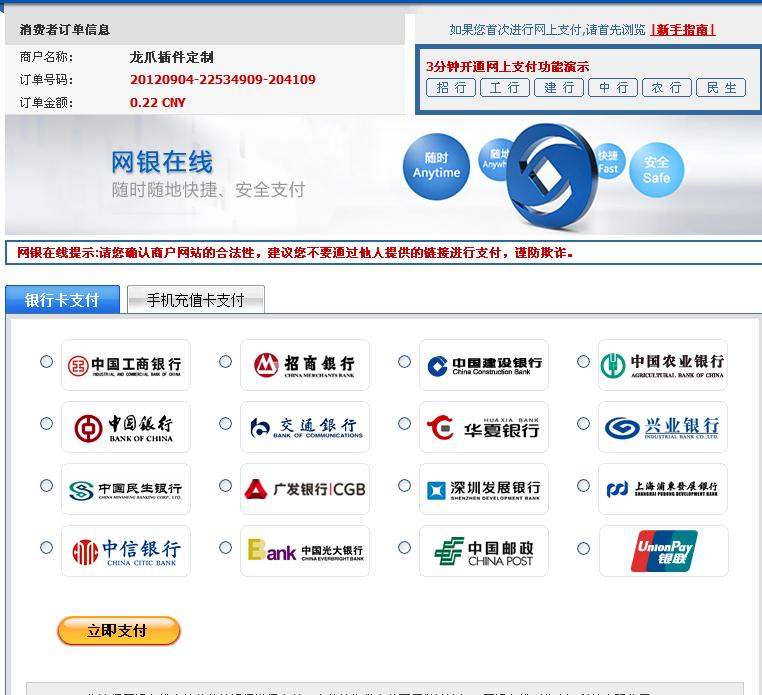The image size is (762, 695).
Task: Click the 民生 demo button
Action: coord(721,88)
